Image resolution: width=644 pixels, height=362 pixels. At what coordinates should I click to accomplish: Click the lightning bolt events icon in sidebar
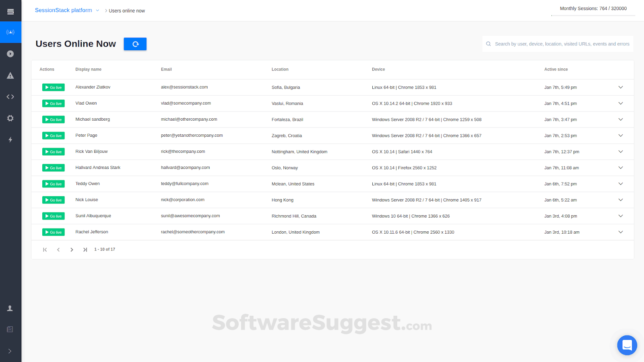(x=10, y=140)
